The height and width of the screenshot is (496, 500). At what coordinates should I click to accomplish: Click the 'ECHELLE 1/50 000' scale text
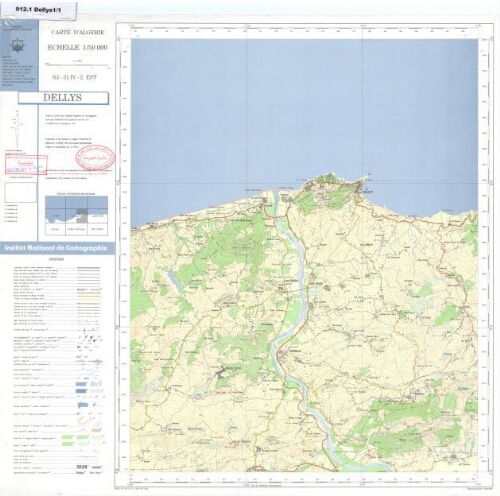pyautogui.click(x=77, y=48)
